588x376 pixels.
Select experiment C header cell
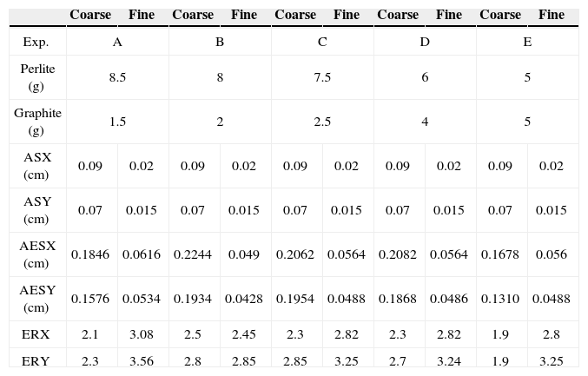click(x=322, y=42)
